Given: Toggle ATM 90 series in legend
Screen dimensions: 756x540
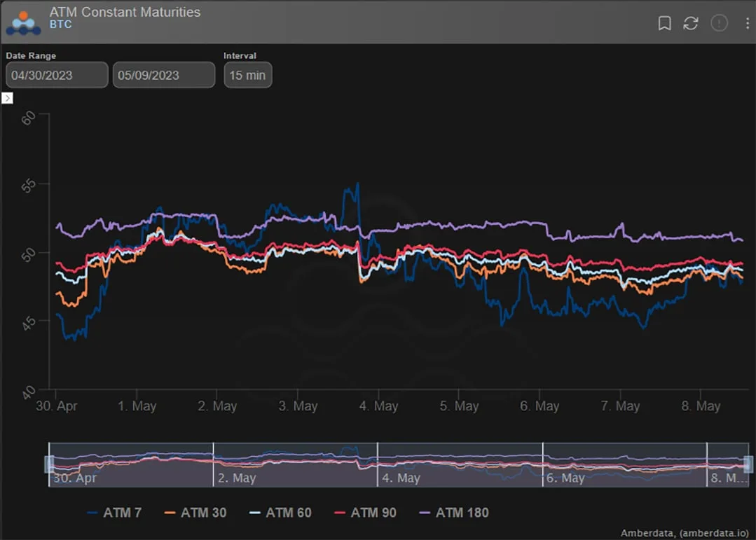Looking at the screenshot, I should (365, 513).
